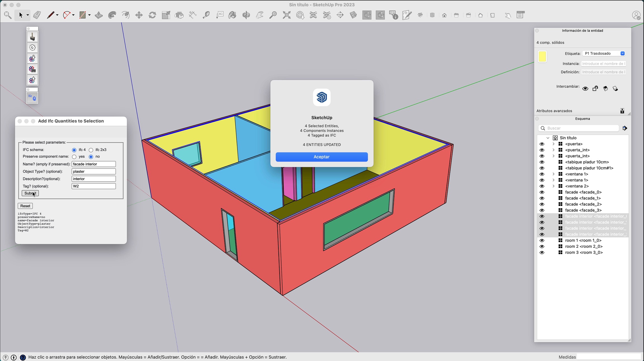Screen dimensions: 644x361
Task: Select the Push/Pull tool
Action: tap(99, 15)
